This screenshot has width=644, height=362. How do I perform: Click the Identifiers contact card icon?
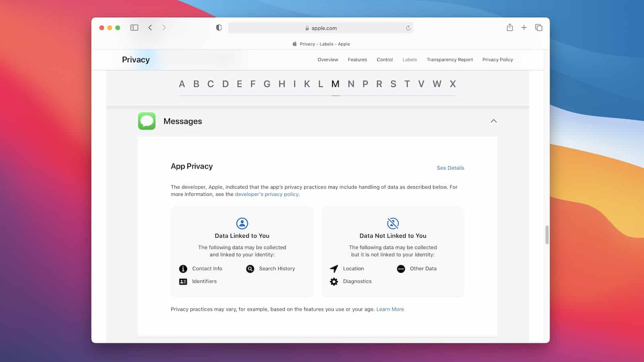pos(183,282)
